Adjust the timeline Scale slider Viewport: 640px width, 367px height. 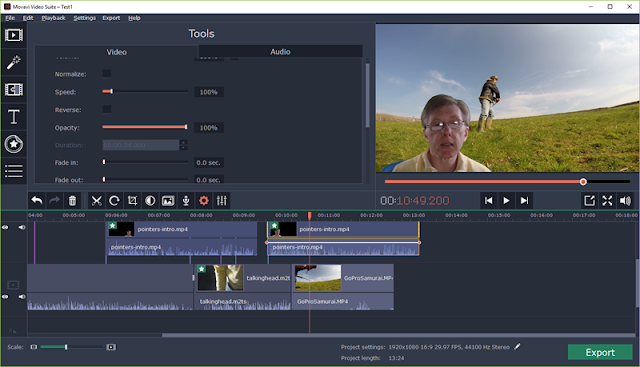[x=71, y=347]
